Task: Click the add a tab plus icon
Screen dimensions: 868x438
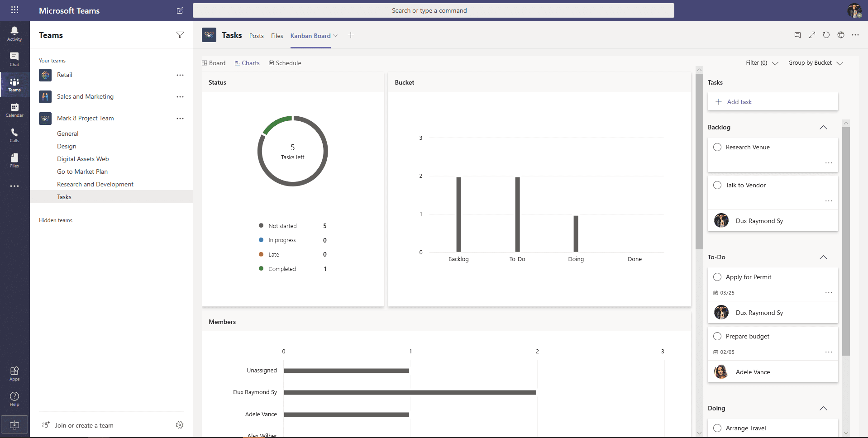Action: click(351, 35)
